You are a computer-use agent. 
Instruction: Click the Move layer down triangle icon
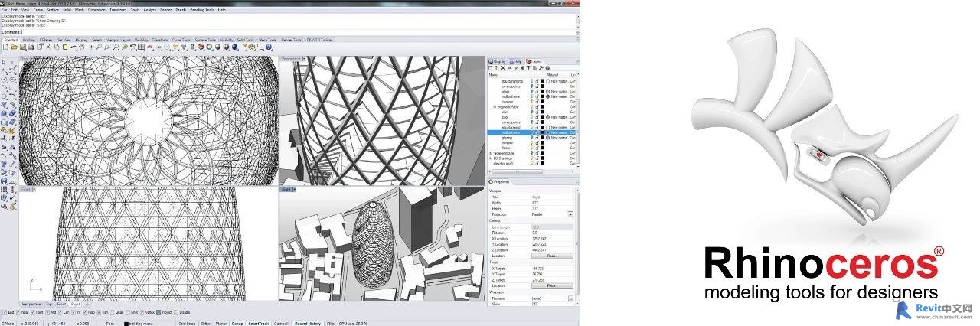(x=516, y=67)
